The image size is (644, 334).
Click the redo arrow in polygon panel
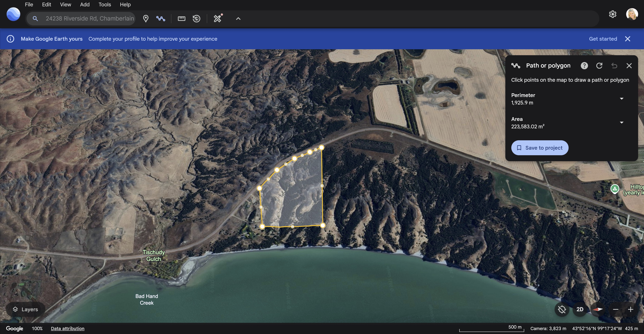point(599,66)
